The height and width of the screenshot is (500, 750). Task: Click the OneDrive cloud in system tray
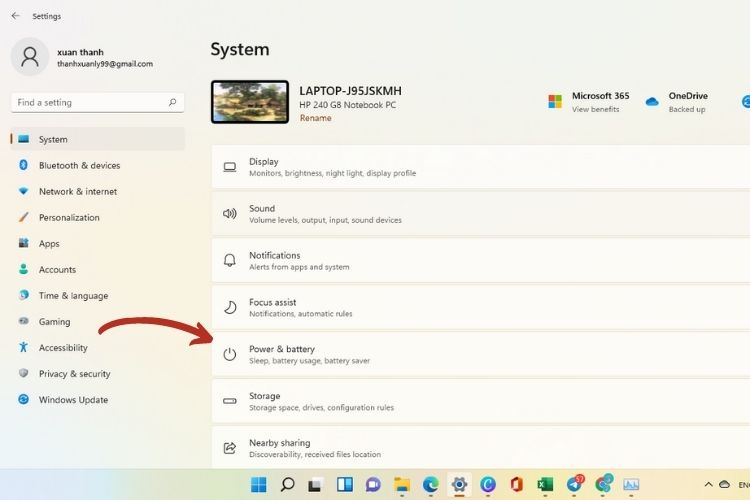coord(724,484)
